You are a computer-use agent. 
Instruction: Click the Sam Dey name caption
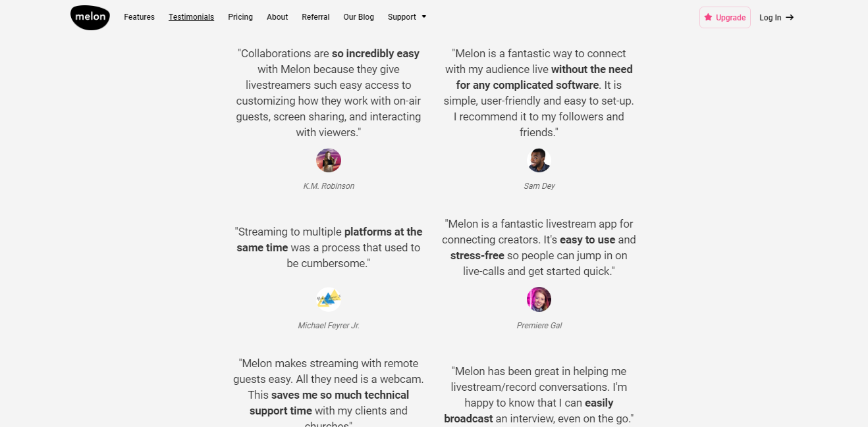pyautogui.click(x=539, y=186)
